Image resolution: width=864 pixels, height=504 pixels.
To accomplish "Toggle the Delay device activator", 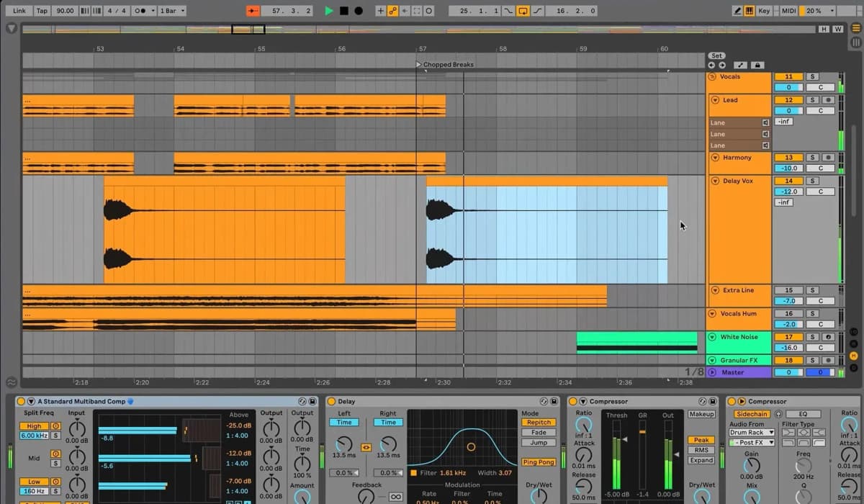I will click(331, 401).
